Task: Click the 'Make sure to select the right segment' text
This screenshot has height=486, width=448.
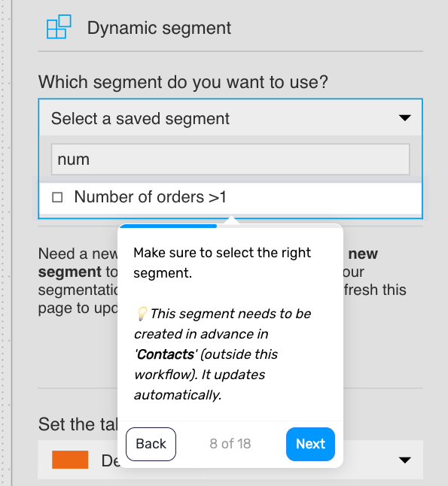Action: 222,263
